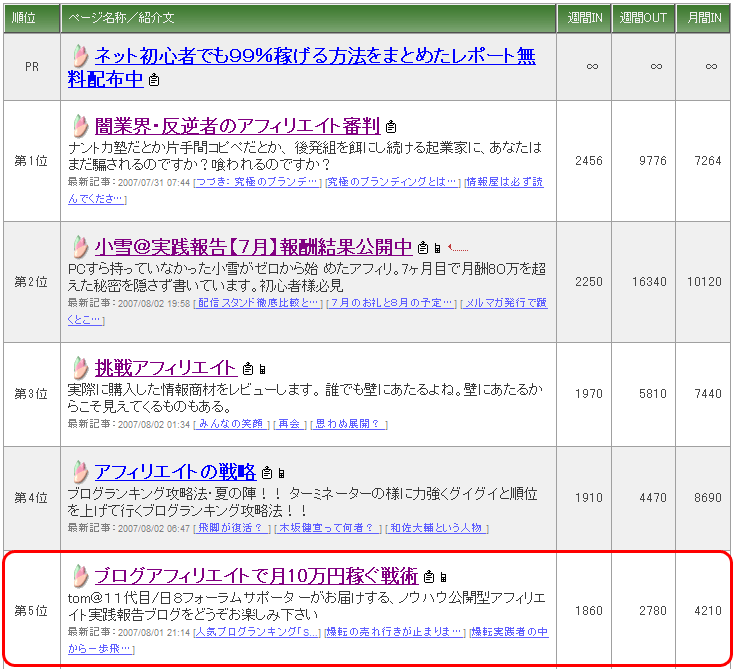Click the red arrow icon in the 第2位 row

[x=458, y=248]
